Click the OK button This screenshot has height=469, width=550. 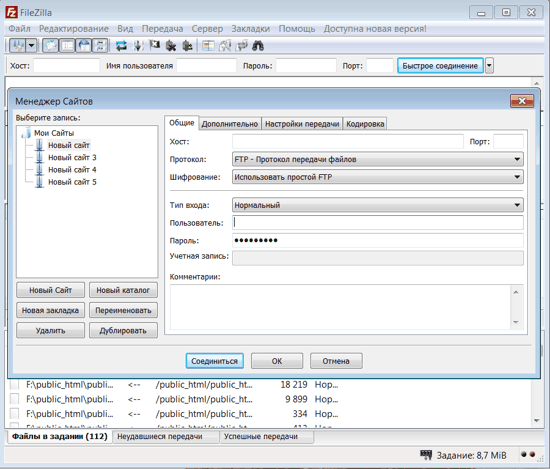pyautogui.click(x=277, y=361)
